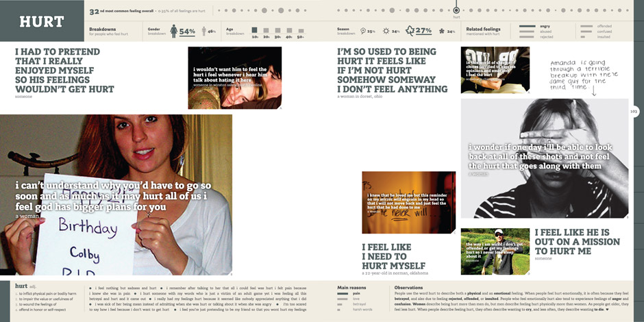Select the summer sun season icon
644x322 pixels.
(x=386, y=31)
